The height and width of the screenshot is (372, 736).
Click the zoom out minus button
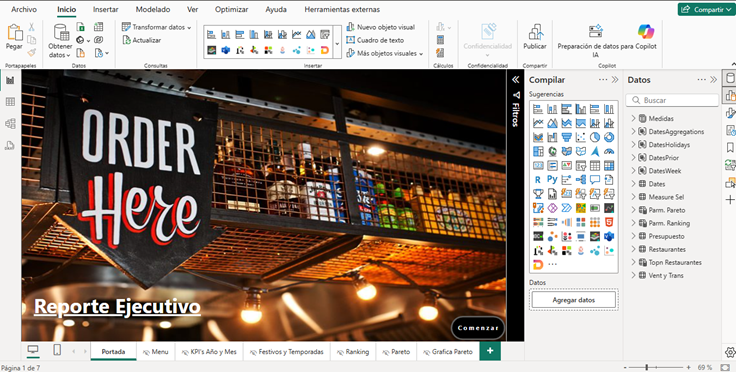625,368
